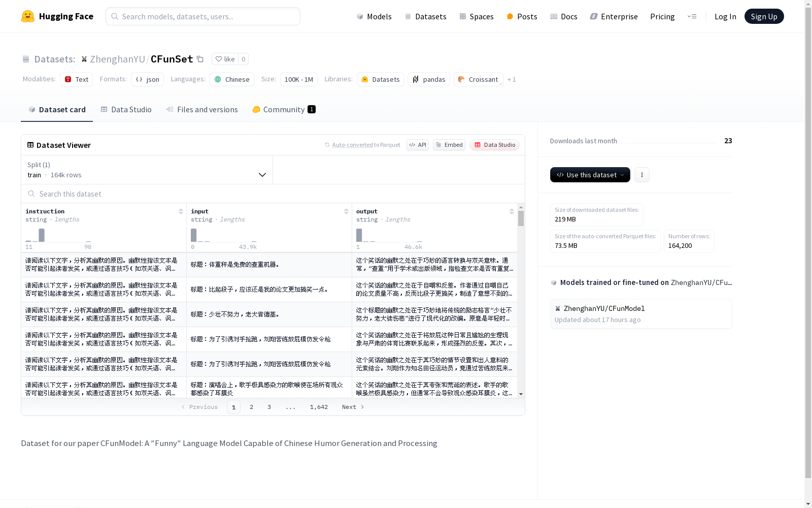
Task: Open the Models nav item
Action: coord(374,16)
